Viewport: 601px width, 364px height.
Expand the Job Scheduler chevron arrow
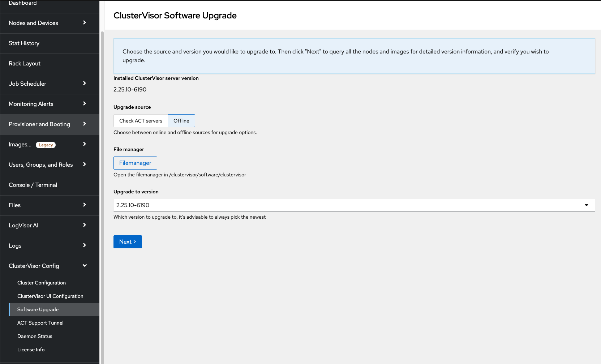coord(85,83)
